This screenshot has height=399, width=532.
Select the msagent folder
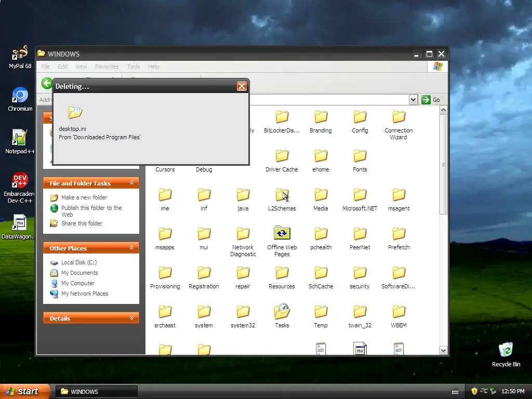[398, 199]
